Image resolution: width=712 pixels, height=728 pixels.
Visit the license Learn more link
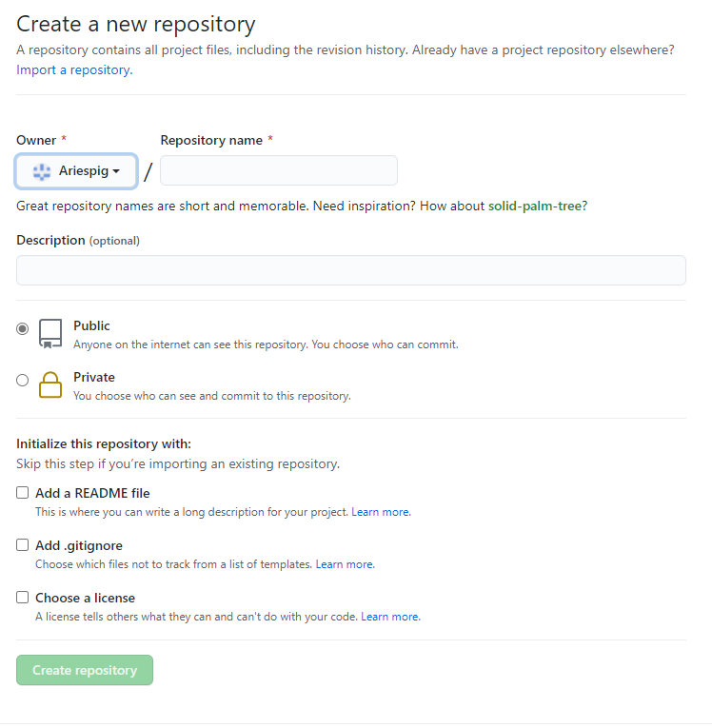pyautogui.click(x=390, y=617)
